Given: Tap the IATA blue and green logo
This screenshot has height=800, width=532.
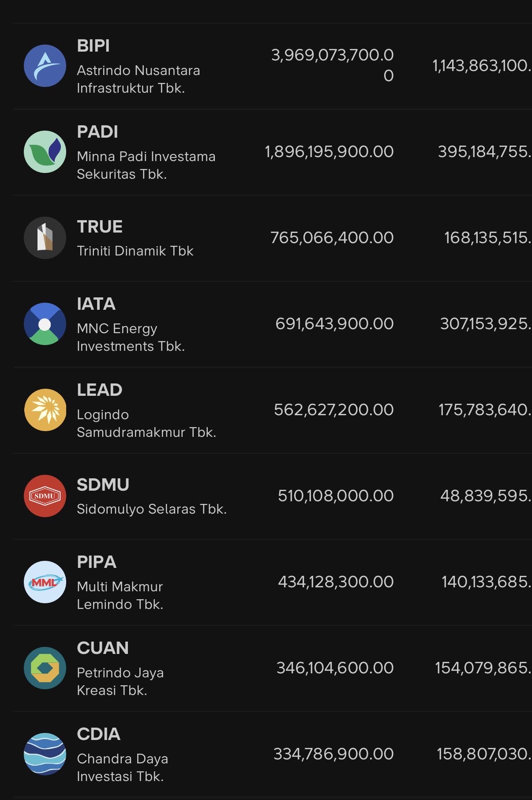Looking at the screenshot, I should pyautogui.click(x=45, y=324).
